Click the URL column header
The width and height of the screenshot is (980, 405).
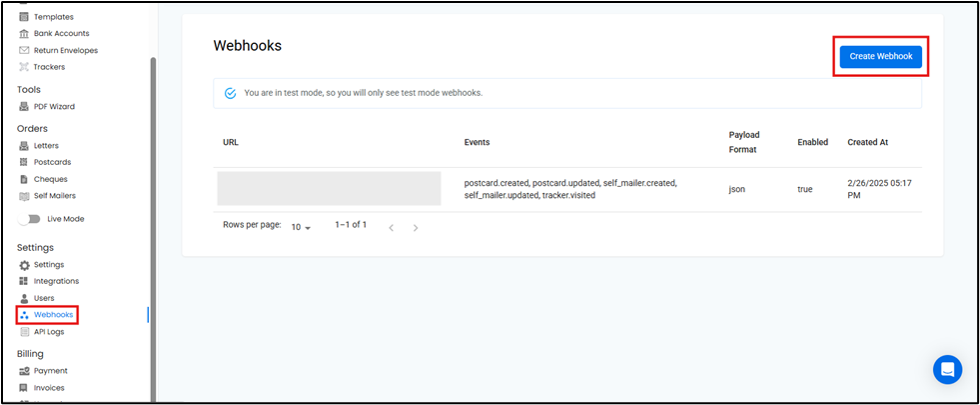pos(231,142)
